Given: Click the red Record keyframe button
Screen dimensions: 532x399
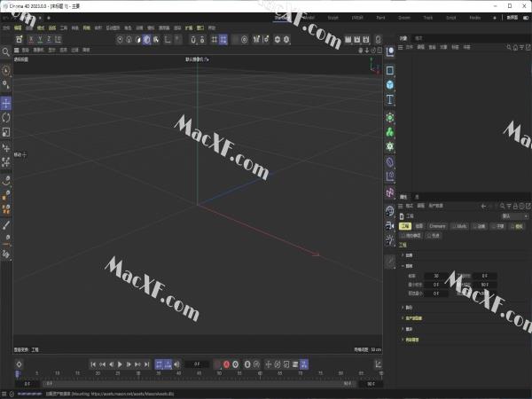Looking at the screenshot, I should [226, 364].
